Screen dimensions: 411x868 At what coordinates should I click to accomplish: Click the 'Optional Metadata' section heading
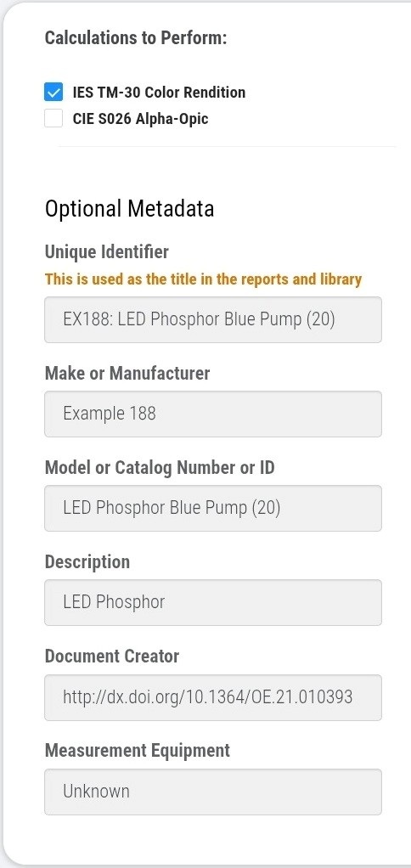[129, 209]
